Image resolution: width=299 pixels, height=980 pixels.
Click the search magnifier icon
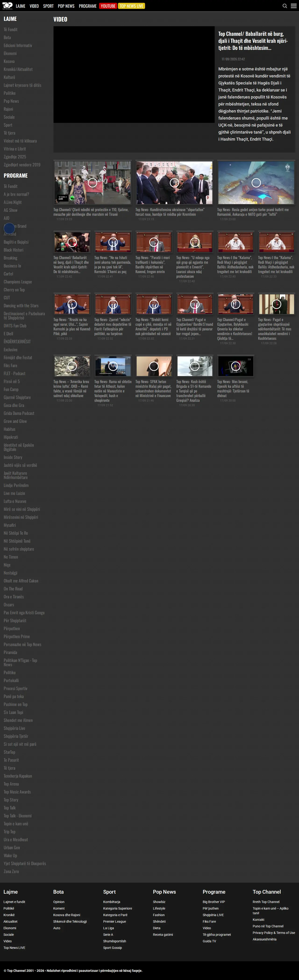pyautogui.click(x=285, y=6)
